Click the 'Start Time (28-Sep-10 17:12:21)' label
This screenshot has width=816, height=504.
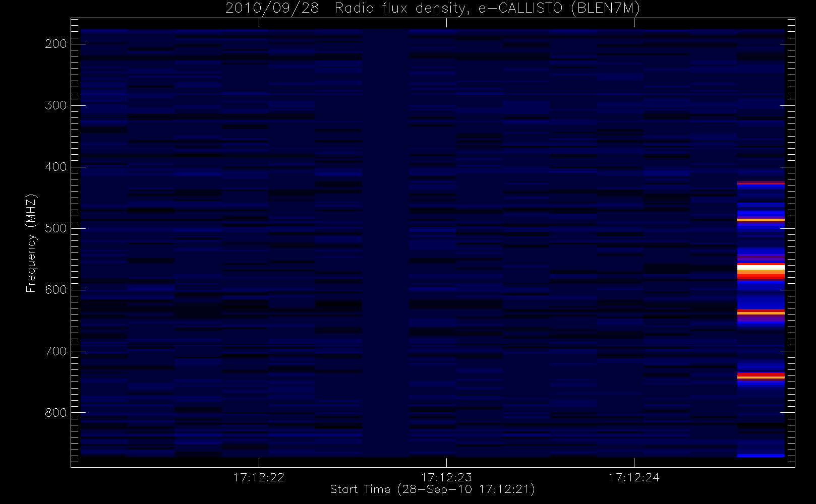(432, 489)
